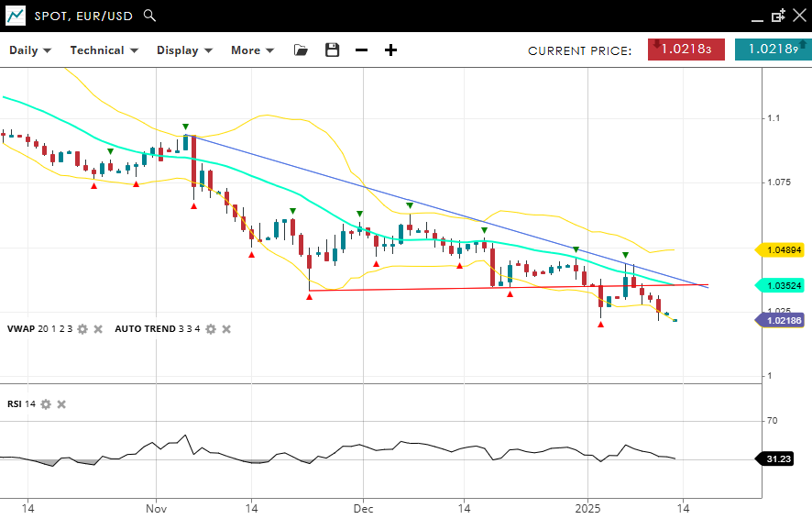The width and height of the screenshot is (812, 519).
Task: Open VWAP indicator settings gear
Action: (x=82, y=329)
